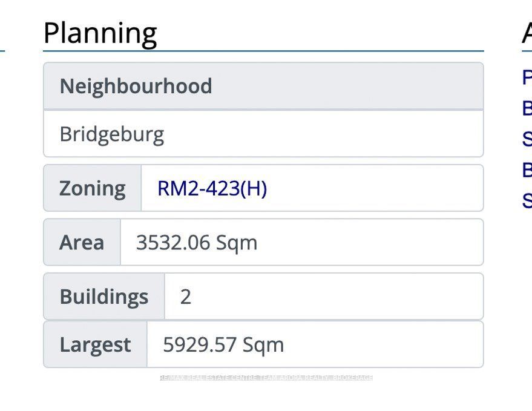Select the Buildings label cell

[104, 297]
